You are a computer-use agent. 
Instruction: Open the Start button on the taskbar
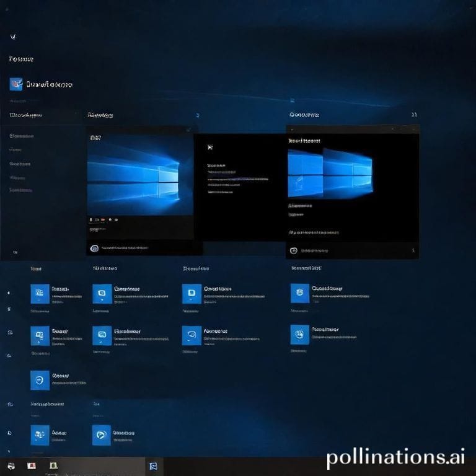[x=11, y=466]
